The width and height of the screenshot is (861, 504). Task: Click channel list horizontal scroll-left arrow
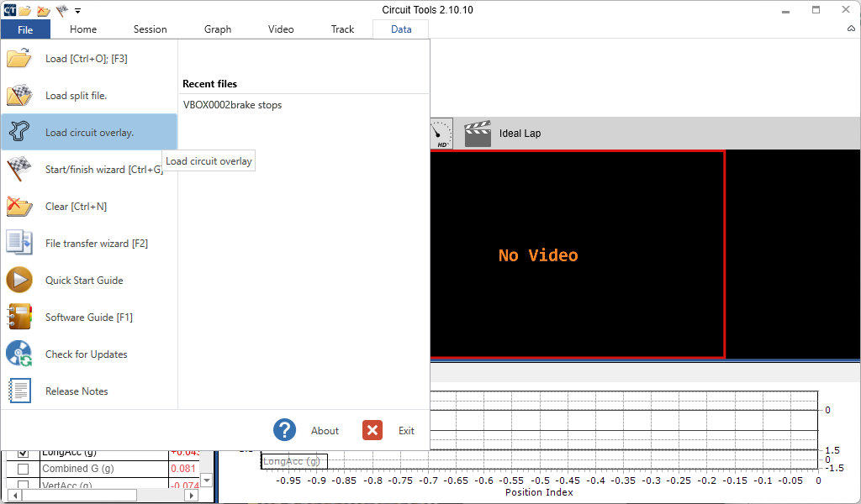pos(15,496)
